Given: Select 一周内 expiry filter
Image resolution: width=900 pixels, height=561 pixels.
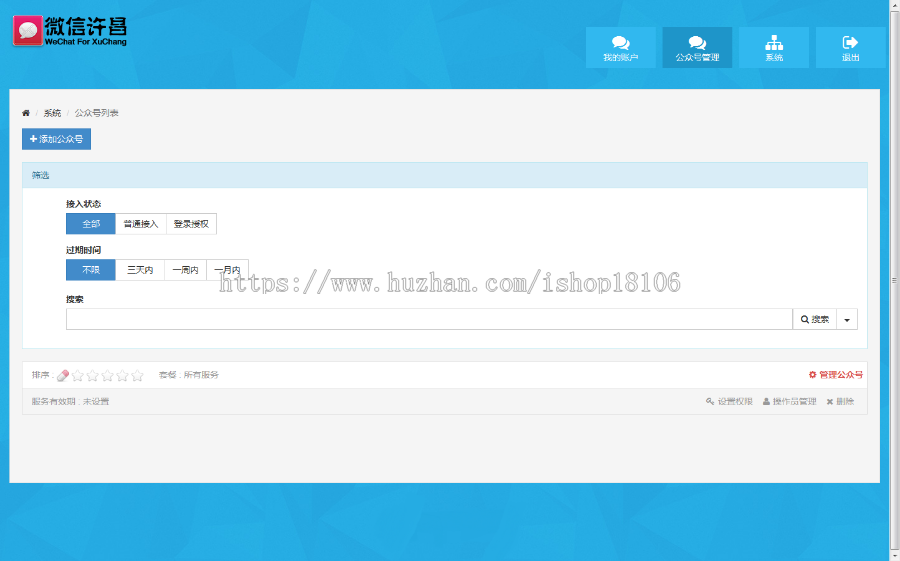Looking at the screenshot, I should (185, 270).
